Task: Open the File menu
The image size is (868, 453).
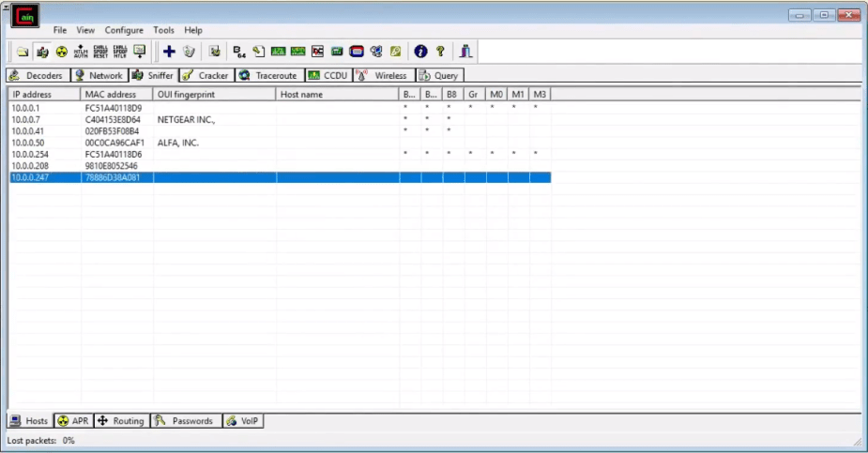Action: pyautogui.click(x=60, y=30)
